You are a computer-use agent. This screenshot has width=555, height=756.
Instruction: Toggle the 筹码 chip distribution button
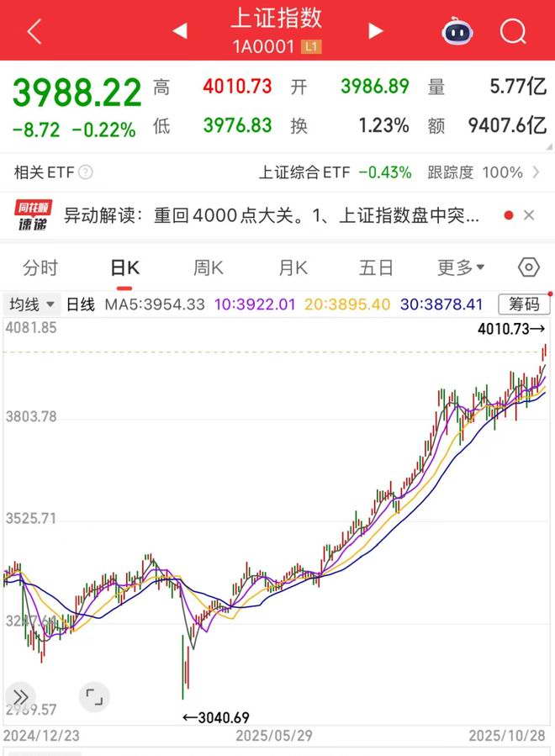(524, 304)
